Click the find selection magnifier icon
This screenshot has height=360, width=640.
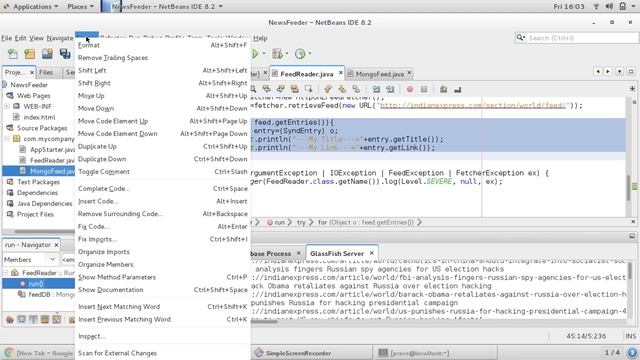pos(253,89)
